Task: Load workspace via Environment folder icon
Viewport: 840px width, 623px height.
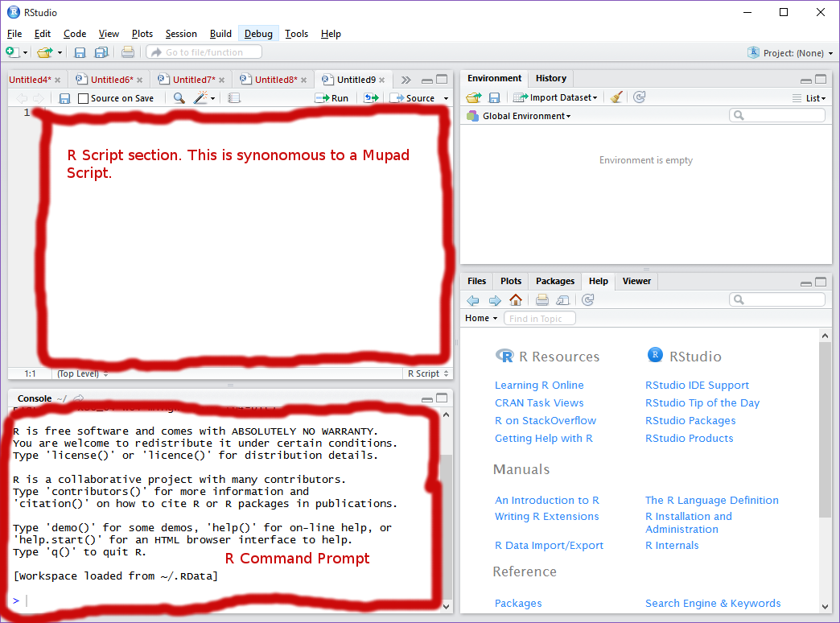Action: pos(474,97)
